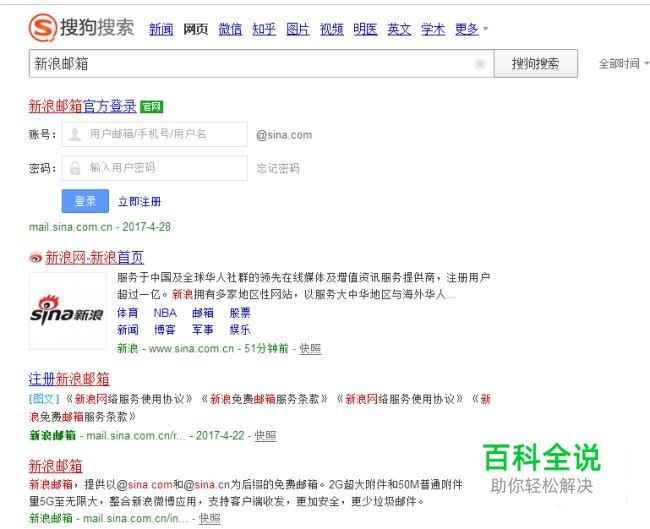This screenshot has height=529, width=650.
Task: Click the Sina eye favicon beside 新浪网-新浪首页
Action: (36, 258)
